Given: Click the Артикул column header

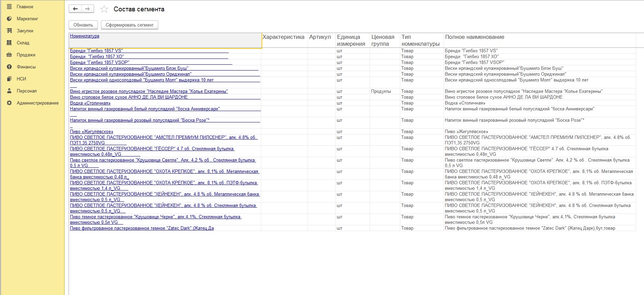Looking at the screenshot, I should click(x=320, y=37).
